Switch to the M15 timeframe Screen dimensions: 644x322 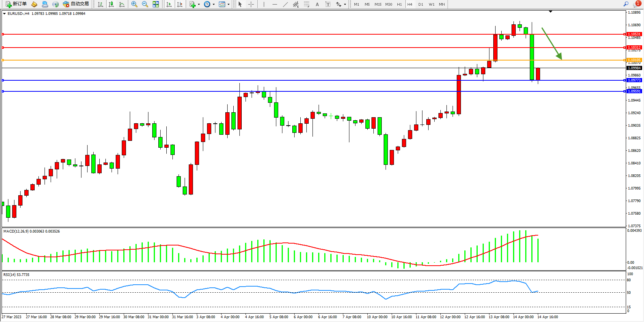(x=378, y=4)
